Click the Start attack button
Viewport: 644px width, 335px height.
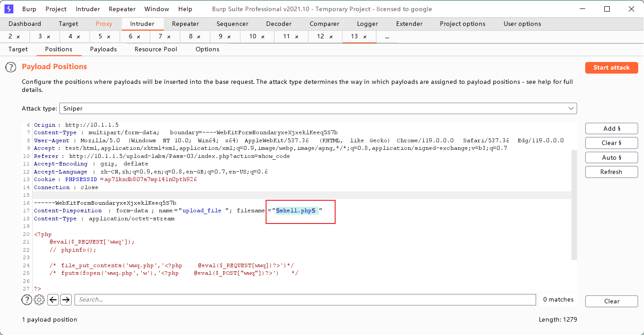(611, 68)
